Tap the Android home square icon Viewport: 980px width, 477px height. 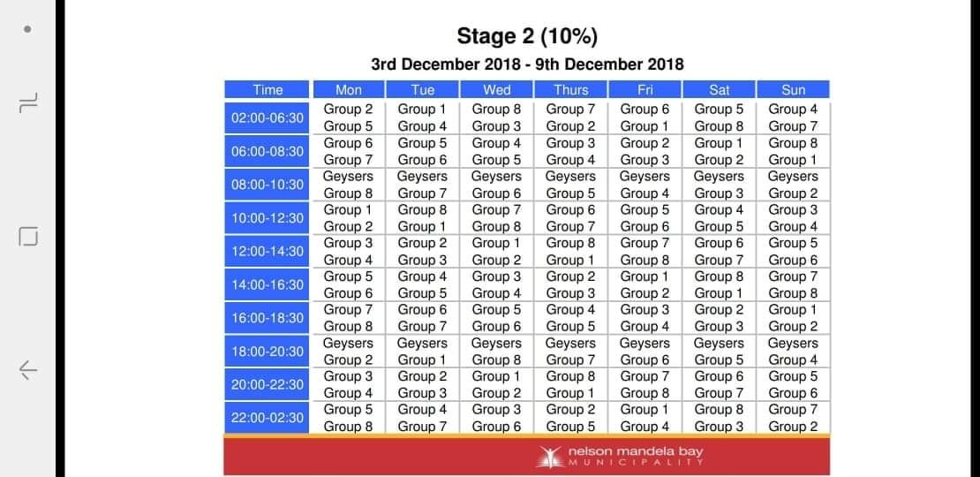pos(28,237)
